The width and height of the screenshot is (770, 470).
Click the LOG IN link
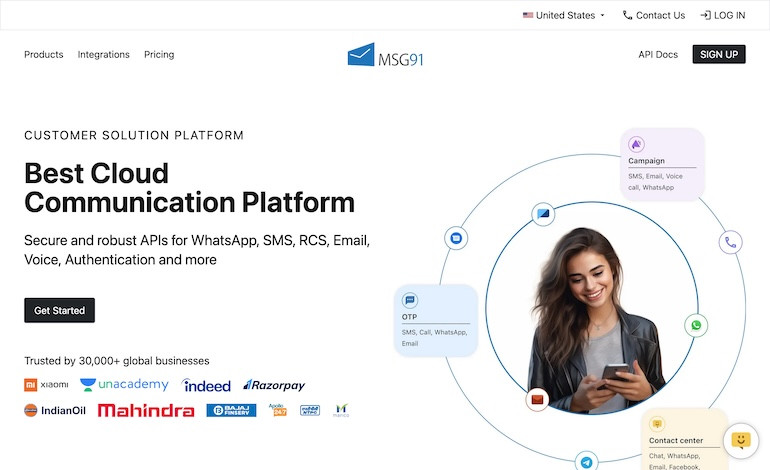coord(722,15)
